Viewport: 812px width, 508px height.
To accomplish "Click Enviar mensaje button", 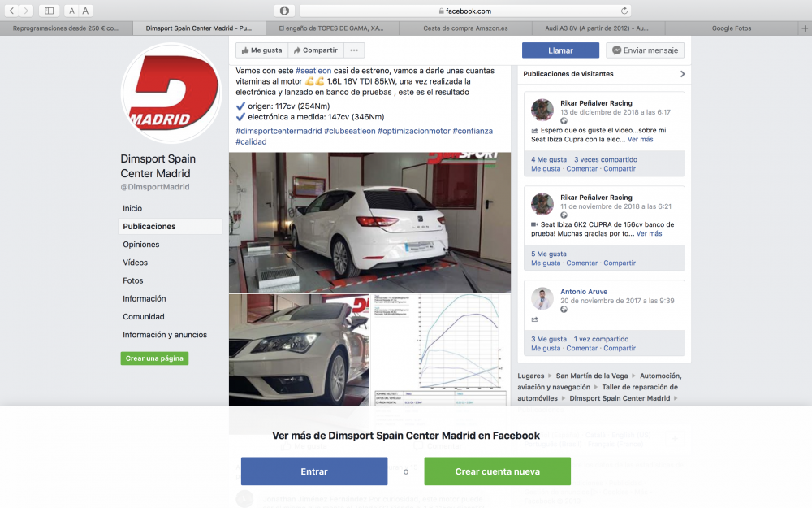I will click(646, 50).
